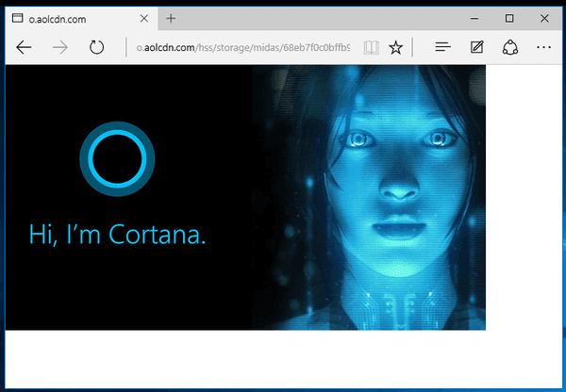Click the forward navigation arrow
566x392 pixels.
pos(60,47)
